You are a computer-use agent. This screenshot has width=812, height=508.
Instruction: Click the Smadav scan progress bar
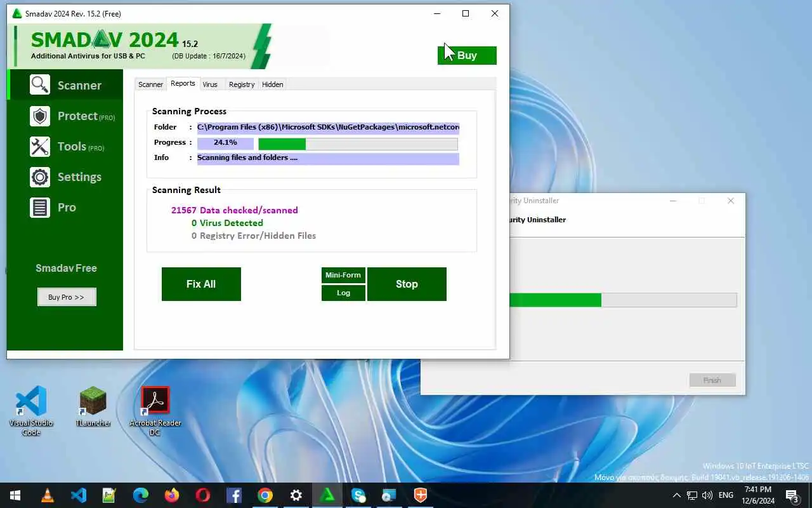click(358, 144)
